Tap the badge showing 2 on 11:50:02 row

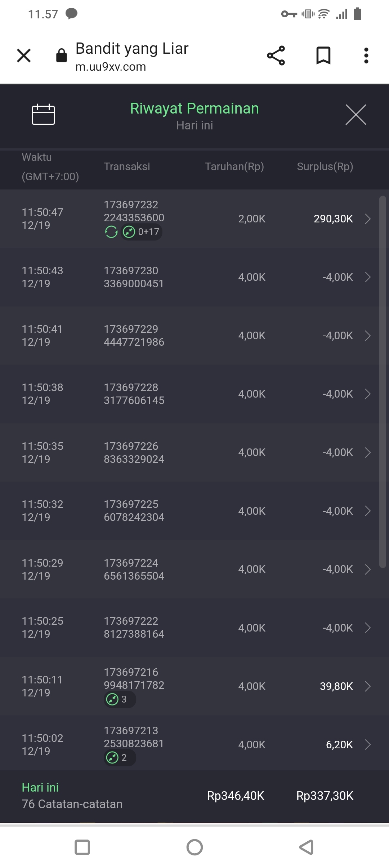click(120, 758)
